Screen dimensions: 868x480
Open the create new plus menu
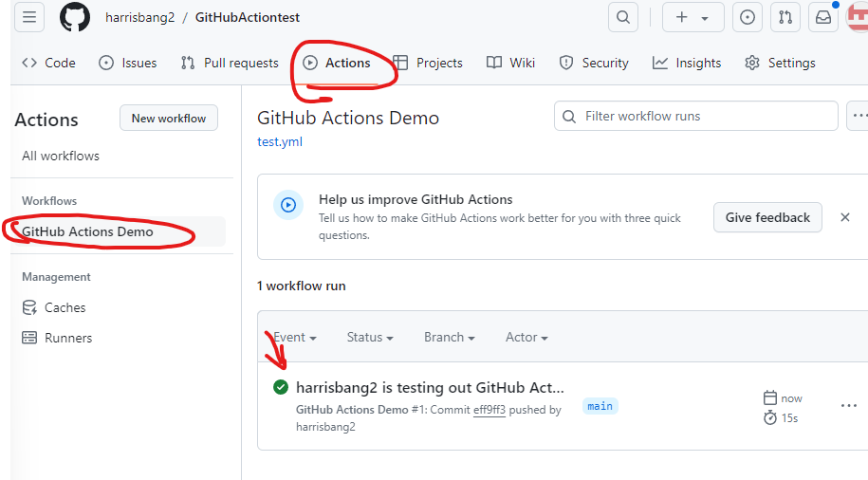pyautogui.click(x=693, y=17)
